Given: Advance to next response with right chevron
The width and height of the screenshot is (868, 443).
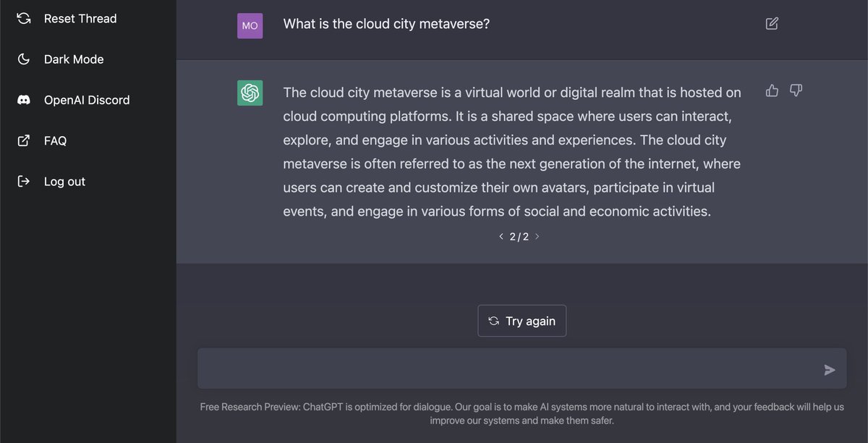Looking at the screenshot, I should tap(537, 236).
